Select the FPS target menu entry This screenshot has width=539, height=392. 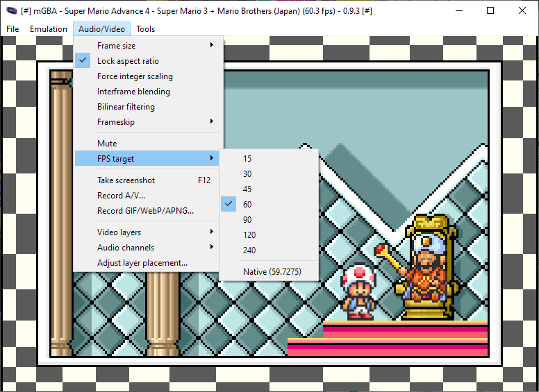point(147,159)
